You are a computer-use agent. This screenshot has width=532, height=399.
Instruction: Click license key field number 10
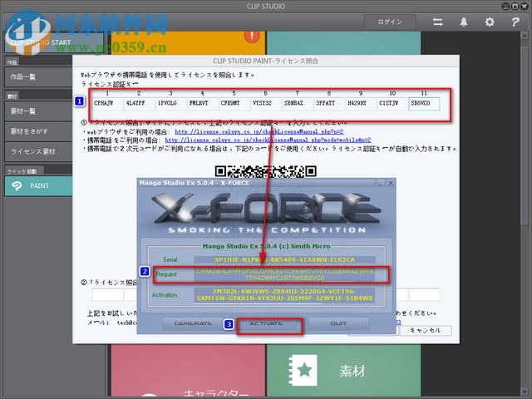point(392,103)
